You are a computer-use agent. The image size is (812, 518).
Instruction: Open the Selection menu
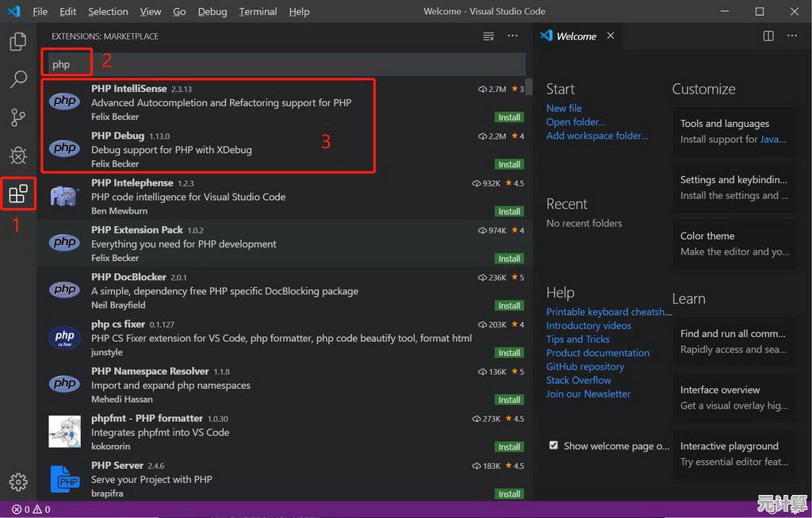pos(108,12)
